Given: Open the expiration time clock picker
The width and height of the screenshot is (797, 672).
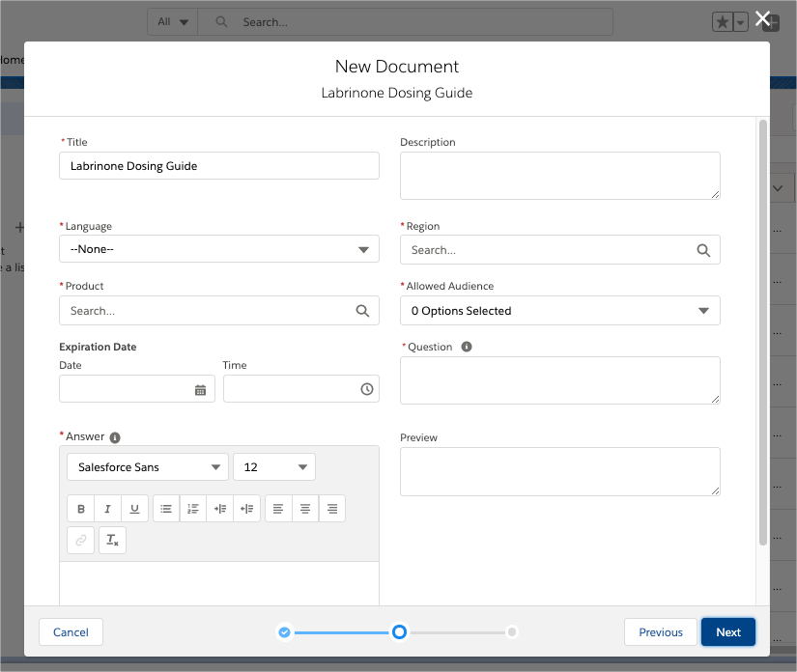Looking at the screenshot, I should pyautogui.click(x=366, y=389).
